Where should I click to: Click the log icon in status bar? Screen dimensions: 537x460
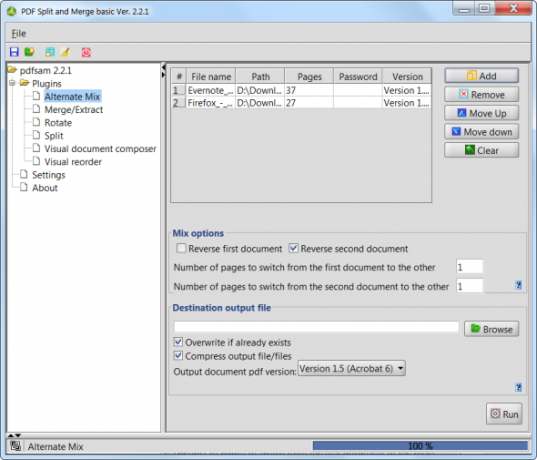[15, 446]
